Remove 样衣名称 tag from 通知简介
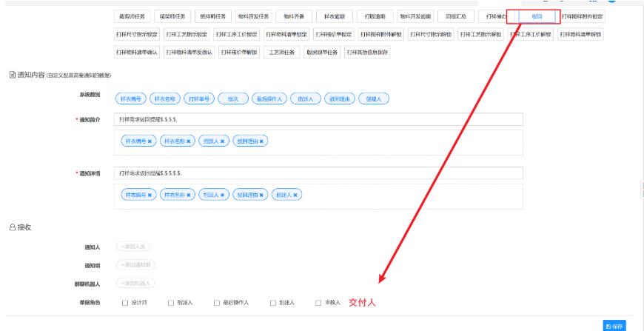The width and height of the screenshot is (644, 331). 188,141
